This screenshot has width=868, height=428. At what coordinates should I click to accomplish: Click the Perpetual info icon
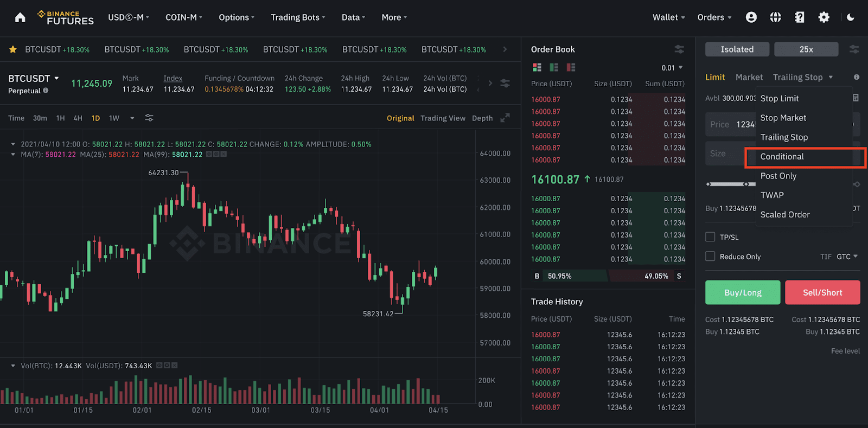[46, 91]
